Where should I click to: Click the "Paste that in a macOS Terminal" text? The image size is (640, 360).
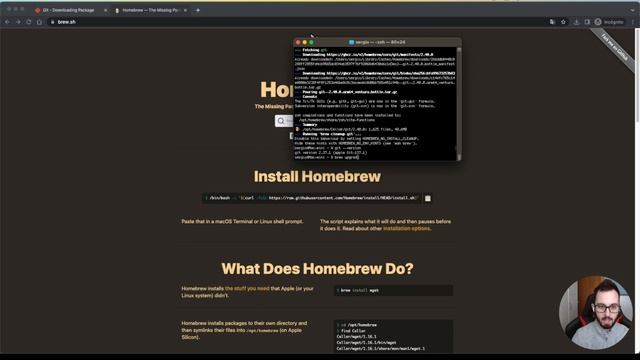(242, 222)
